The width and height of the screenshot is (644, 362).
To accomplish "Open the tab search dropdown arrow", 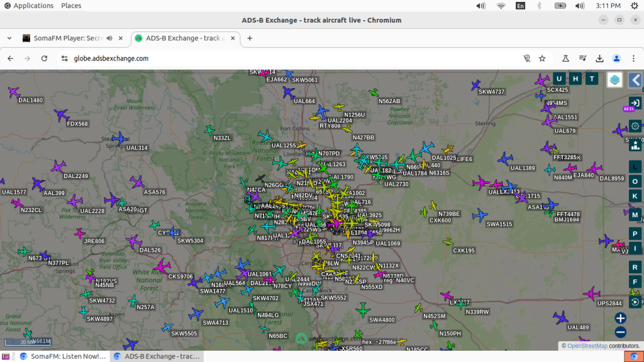I will point(9,38).
